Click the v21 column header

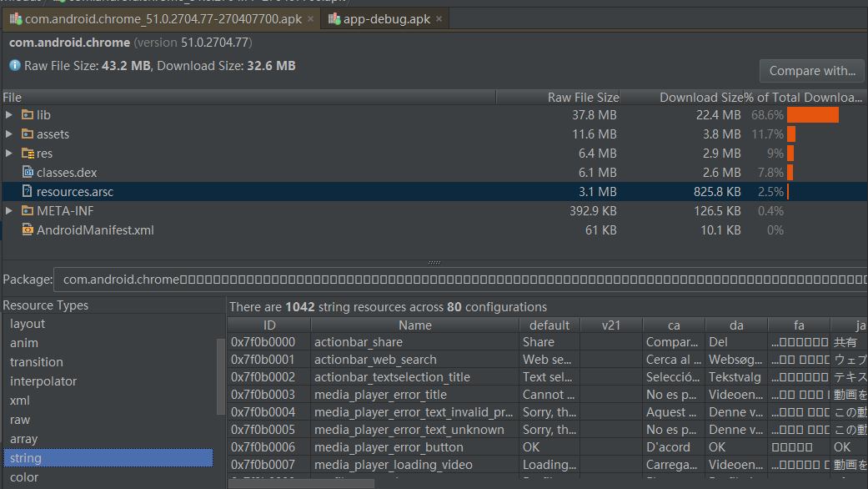611,325
